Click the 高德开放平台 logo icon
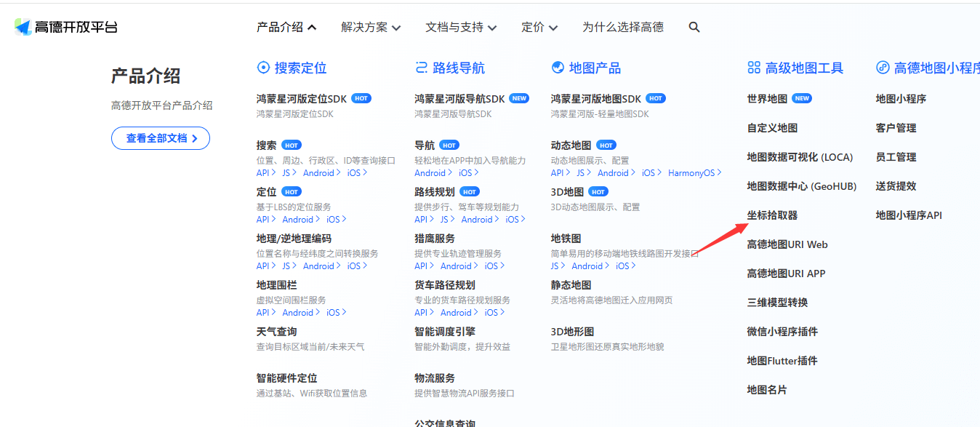The width and height of the screenshot is (980, 427). pos(20,26)
